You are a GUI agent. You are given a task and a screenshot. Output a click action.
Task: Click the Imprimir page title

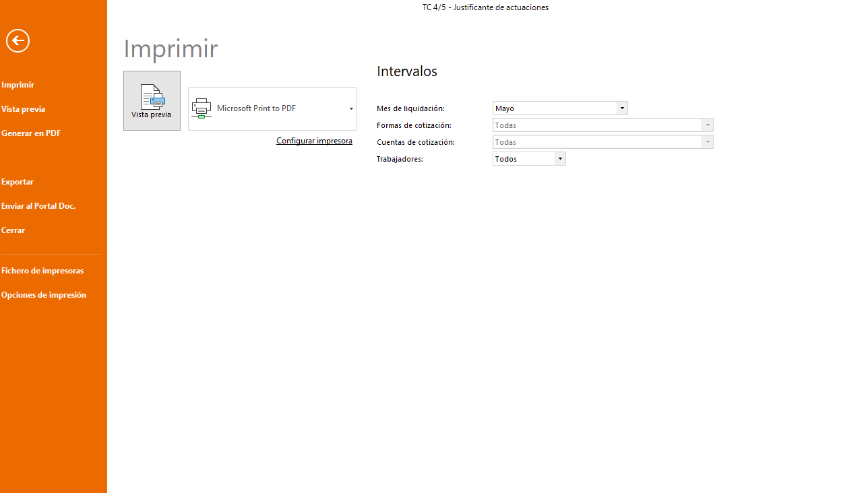[x=170, y=49]
